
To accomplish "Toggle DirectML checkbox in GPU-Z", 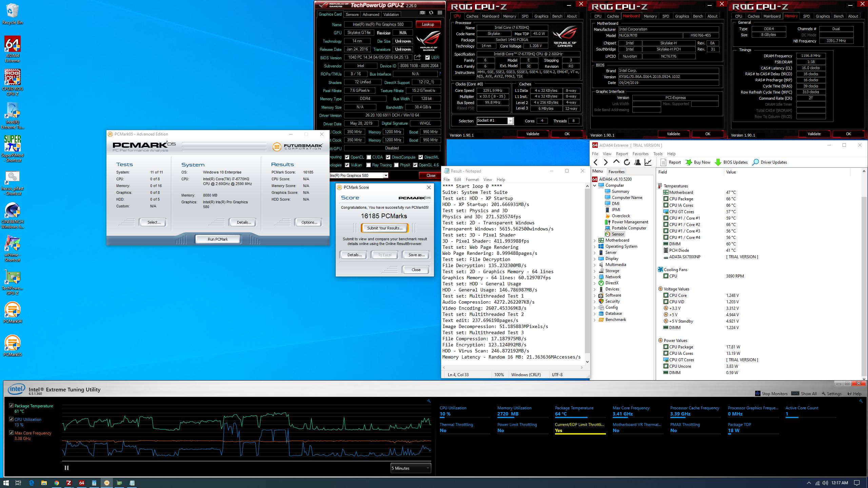I will pos(421,157).
